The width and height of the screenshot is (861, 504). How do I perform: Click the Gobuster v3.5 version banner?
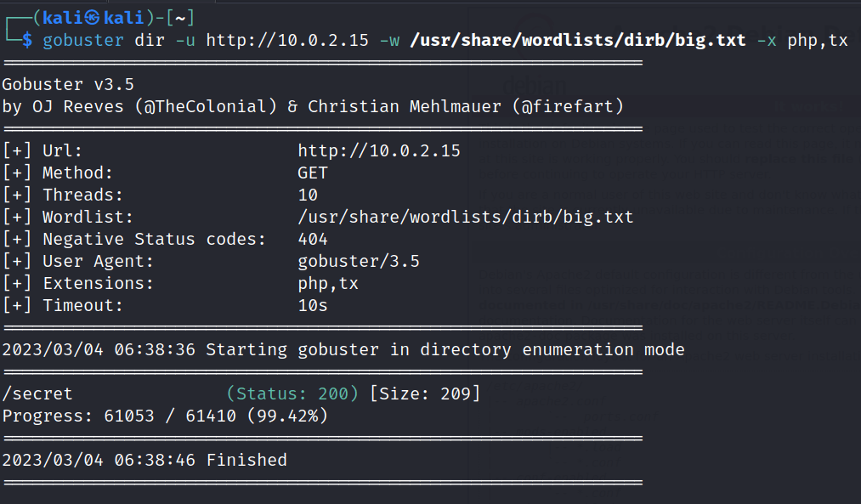tap(68, 84)
